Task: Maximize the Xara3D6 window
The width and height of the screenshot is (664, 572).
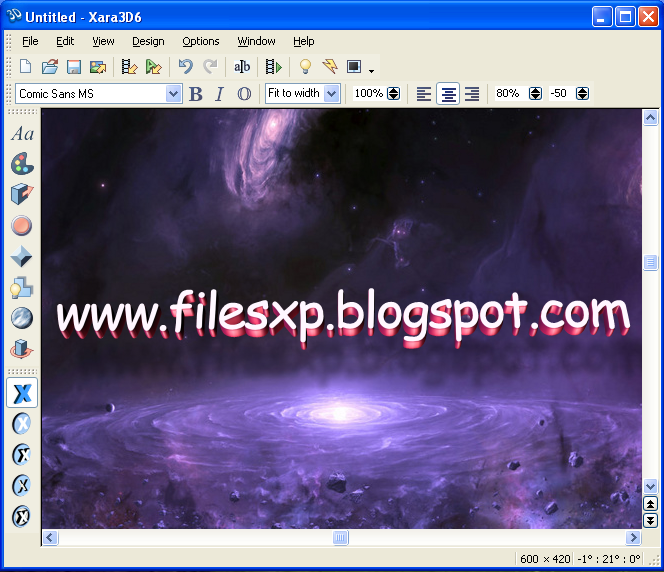Action: pos(625,17)
